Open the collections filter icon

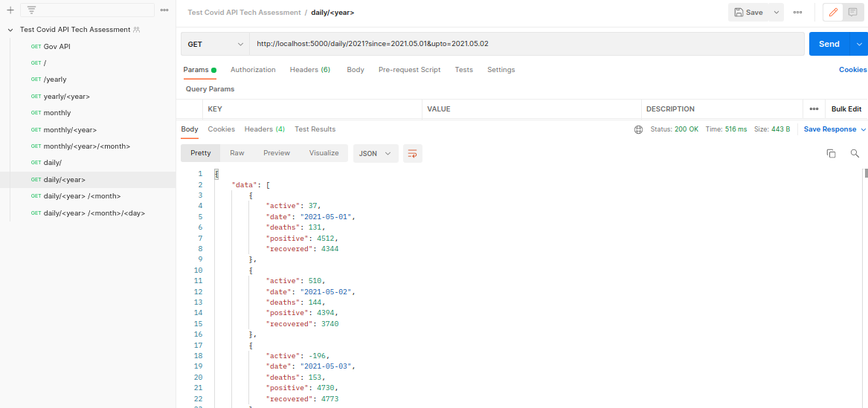click(31, 10)
